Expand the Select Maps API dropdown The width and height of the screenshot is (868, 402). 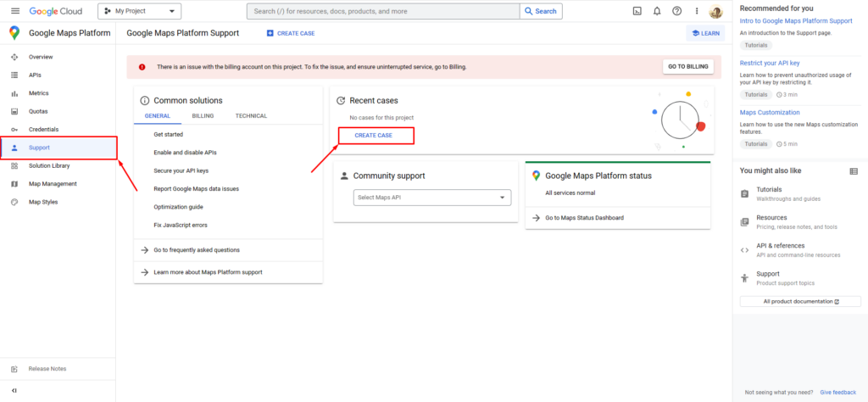[432, 198]
